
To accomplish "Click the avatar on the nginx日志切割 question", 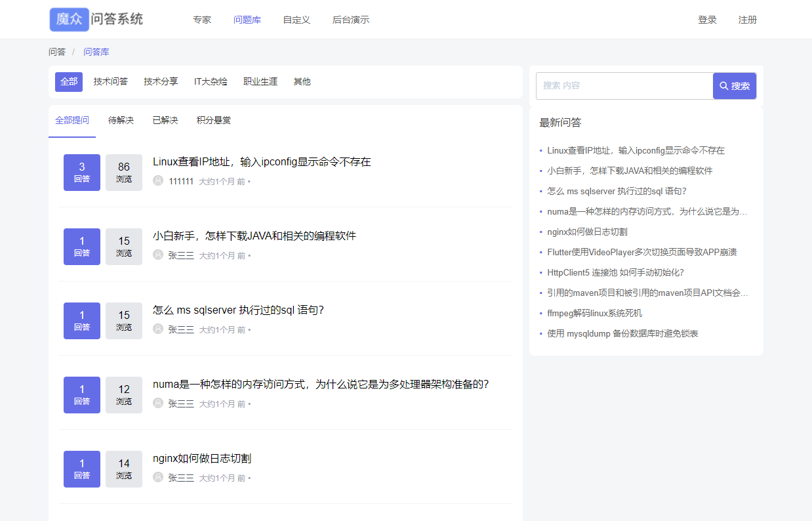I will [158, 478].
